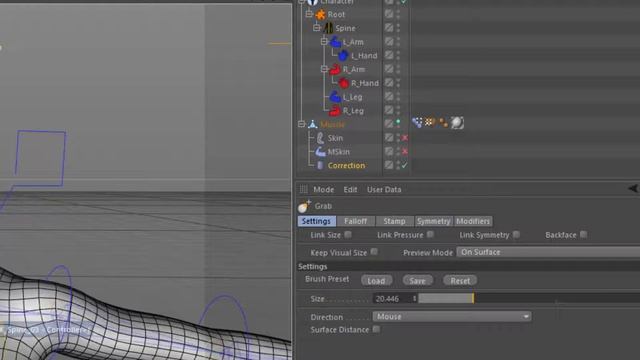This screenshot has height=360, width=640.
Task: Click the Attribute Manager back arrow
Action: click(x=633, y=188)
